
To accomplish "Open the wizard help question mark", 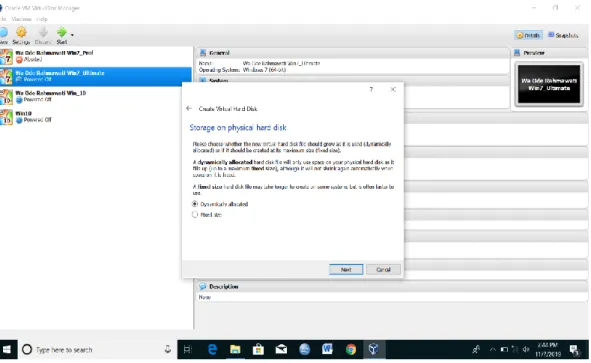I will coord(371,89).
